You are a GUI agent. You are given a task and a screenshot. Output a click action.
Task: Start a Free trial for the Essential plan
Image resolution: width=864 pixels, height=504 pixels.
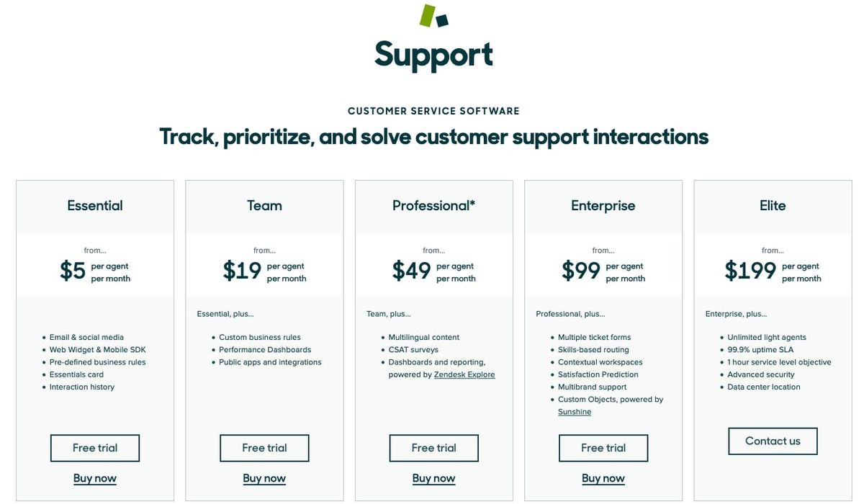click(94, 448)
